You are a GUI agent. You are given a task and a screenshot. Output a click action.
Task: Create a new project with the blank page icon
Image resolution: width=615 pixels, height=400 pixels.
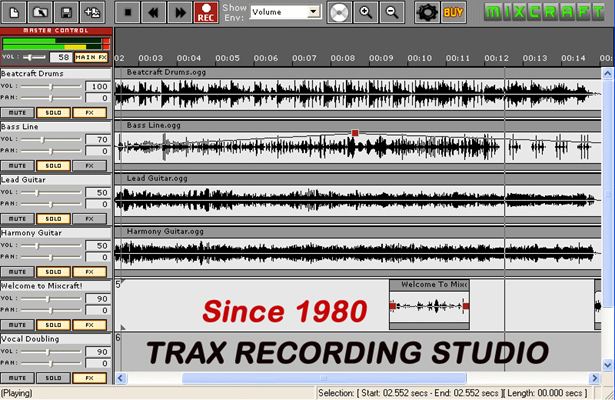tap(15, 12)
